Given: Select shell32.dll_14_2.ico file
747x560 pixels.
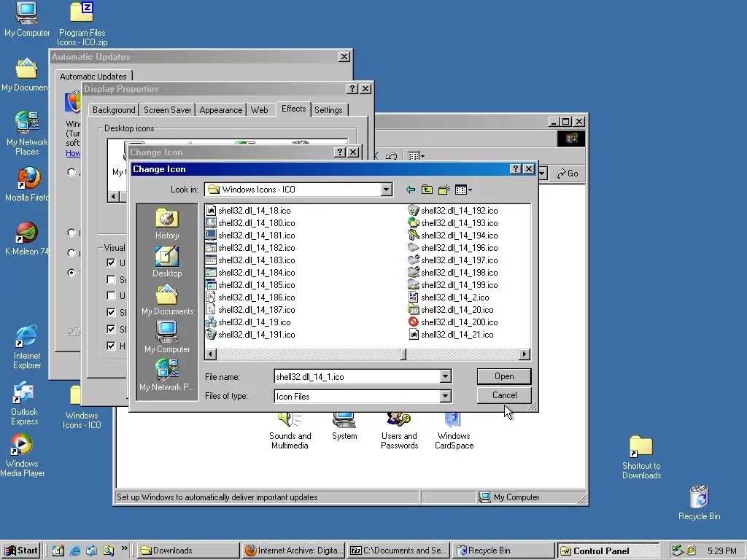Looking at the screenshot, I should [x=449, y=297].
